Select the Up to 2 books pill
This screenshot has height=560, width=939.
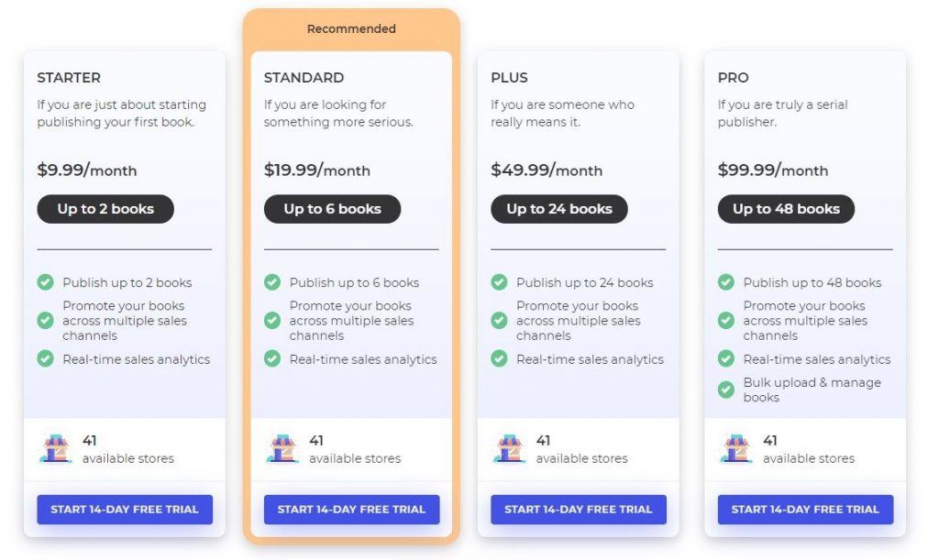point(105,209)
